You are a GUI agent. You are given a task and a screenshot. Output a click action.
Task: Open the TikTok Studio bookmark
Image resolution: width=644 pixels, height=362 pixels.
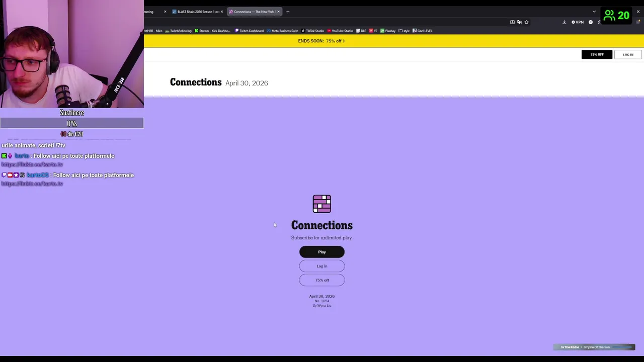click(313, 31)
